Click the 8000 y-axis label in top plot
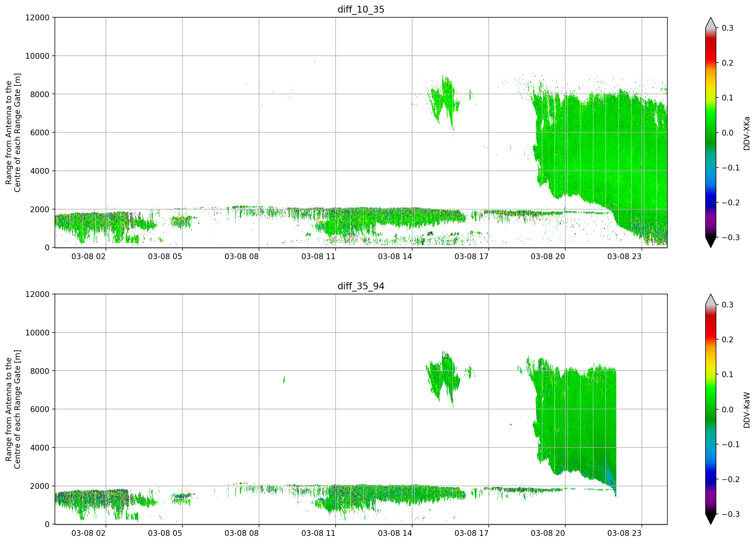This screenshot has height=543, width=756. tap(40, 94)
